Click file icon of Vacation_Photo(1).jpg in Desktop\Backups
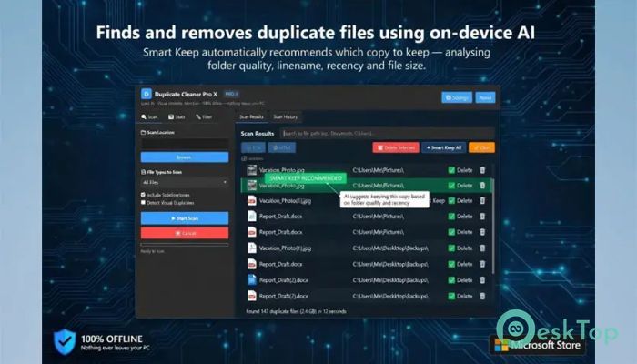 tap(252, 248)
